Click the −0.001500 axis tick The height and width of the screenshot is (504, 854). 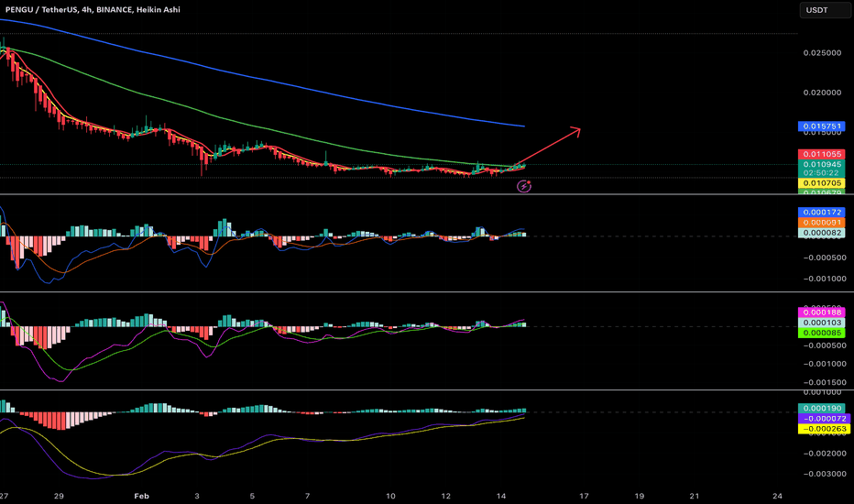(x=825, y=382)
